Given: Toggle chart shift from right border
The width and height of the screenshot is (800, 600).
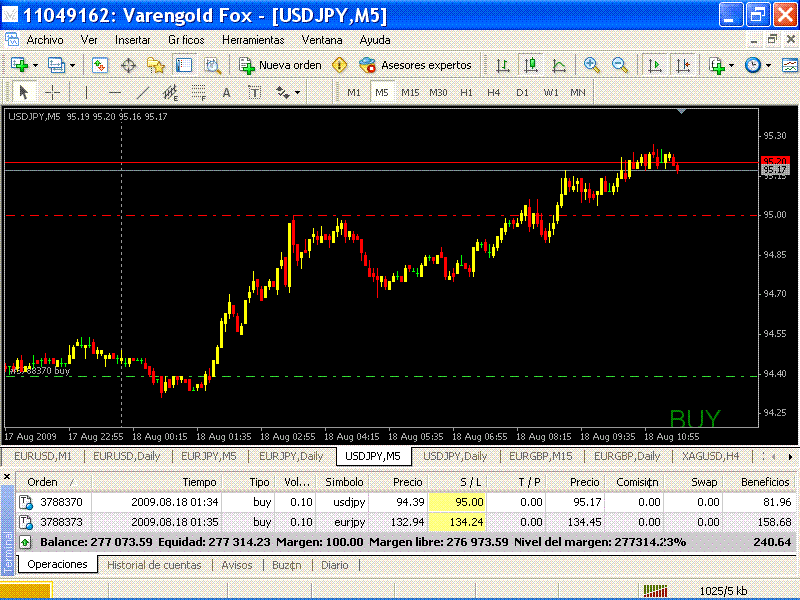Looking at the screenshot, I should pyautogui.click(x=683, y=65).
